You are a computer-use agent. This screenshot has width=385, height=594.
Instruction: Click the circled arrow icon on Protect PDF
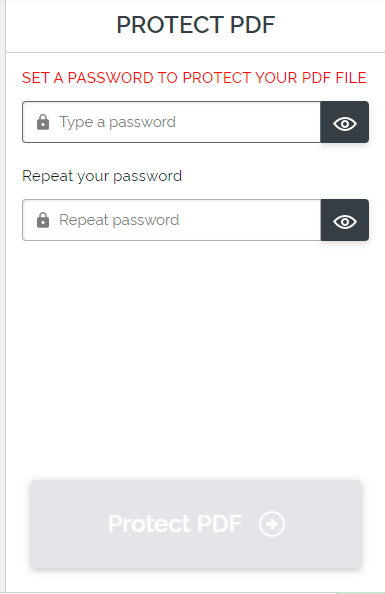point(272,524)
